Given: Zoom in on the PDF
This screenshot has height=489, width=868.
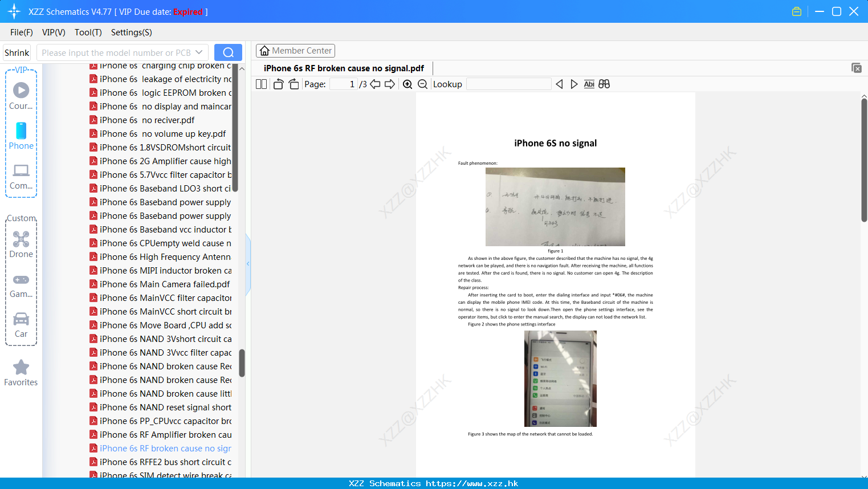Looking at the screenshot, I should click(x=407, y=84).
